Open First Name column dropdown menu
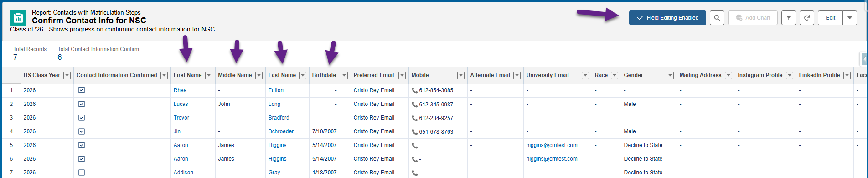 tap(209, 75)
